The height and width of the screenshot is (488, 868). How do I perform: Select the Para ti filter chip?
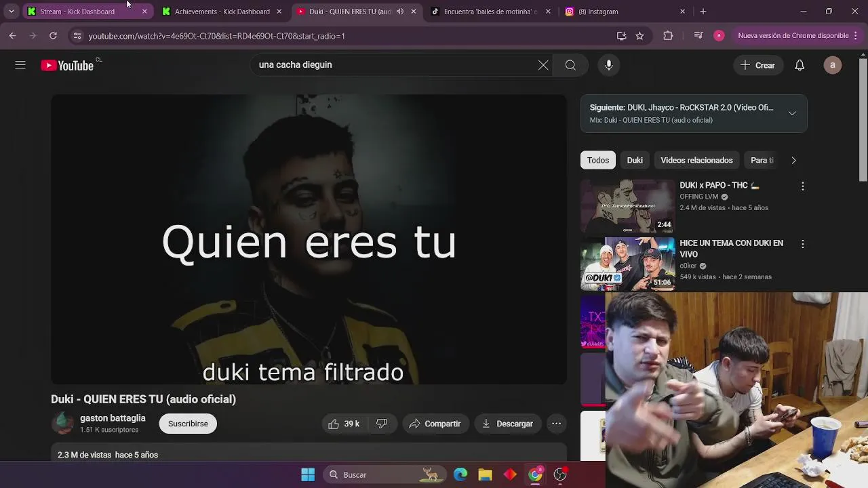(762, 161)
